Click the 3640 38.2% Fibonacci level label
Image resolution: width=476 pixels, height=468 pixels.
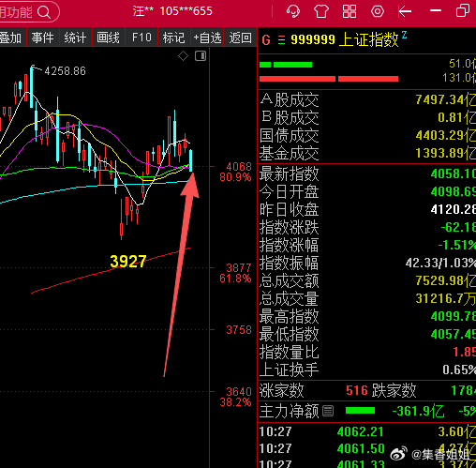pyautogui.click(x=236, y=397)
